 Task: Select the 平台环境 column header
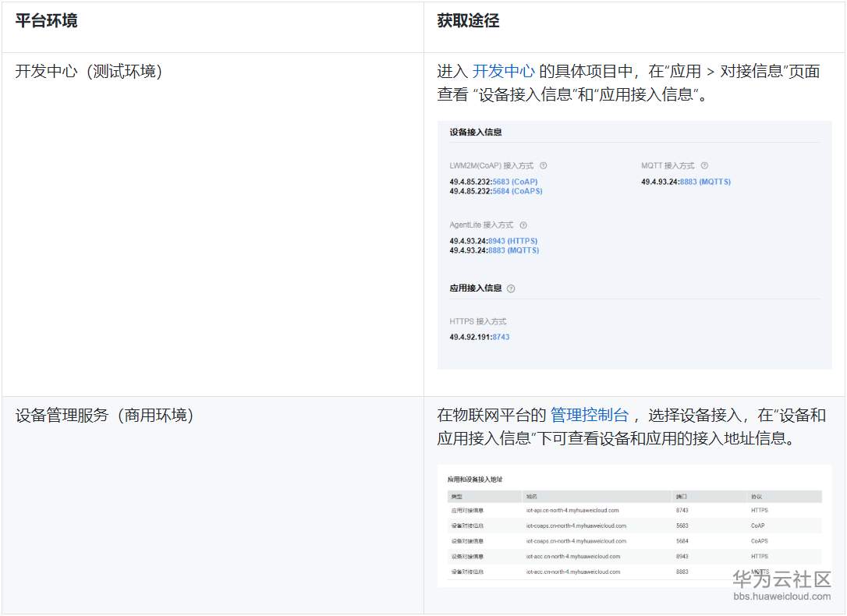[x=47, y=20]
